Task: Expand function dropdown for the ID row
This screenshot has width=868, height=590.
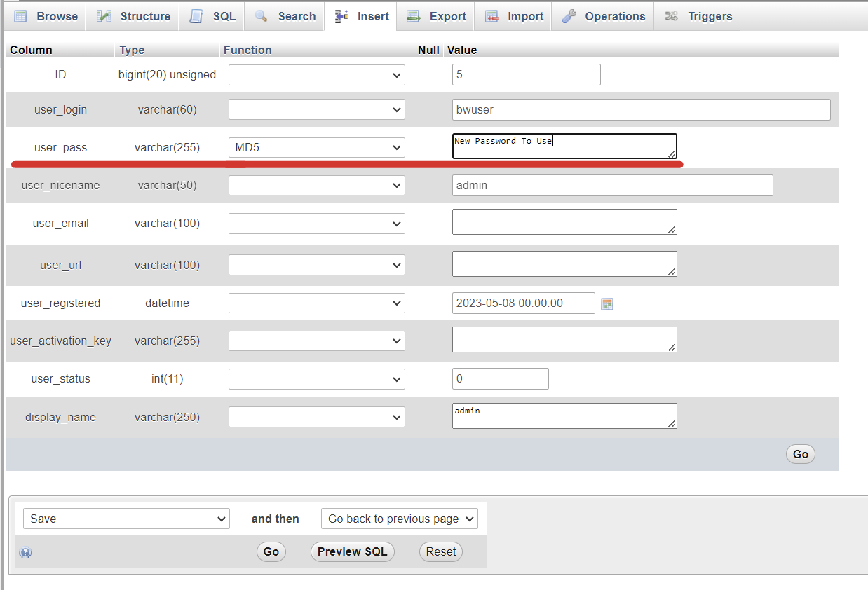Action: click(317, 74)
